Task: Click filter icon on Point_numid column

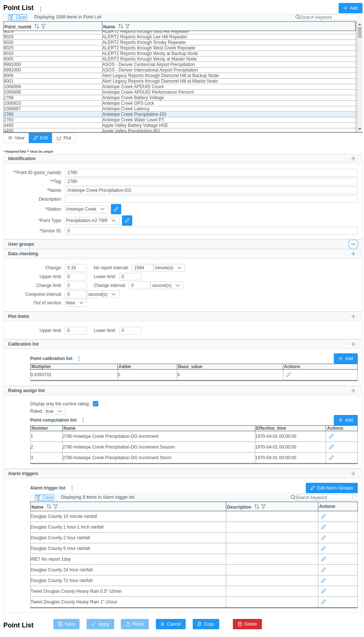Action: [43, 27]
